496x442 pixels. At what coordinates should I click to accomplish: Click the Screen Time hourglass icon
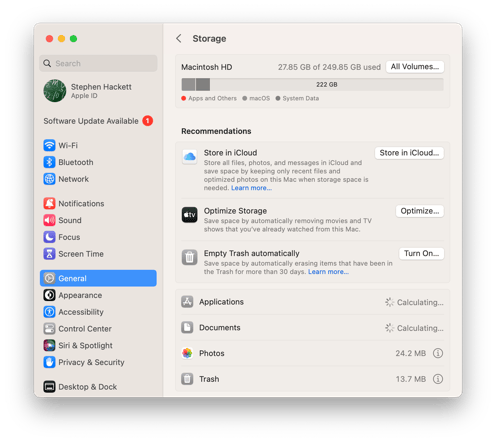click(49, 254)
